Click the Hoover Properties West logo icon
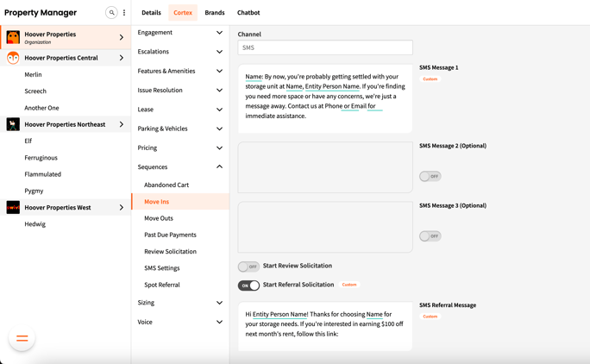The width and height of the screenshot is (590, 364). pos(13,207)
